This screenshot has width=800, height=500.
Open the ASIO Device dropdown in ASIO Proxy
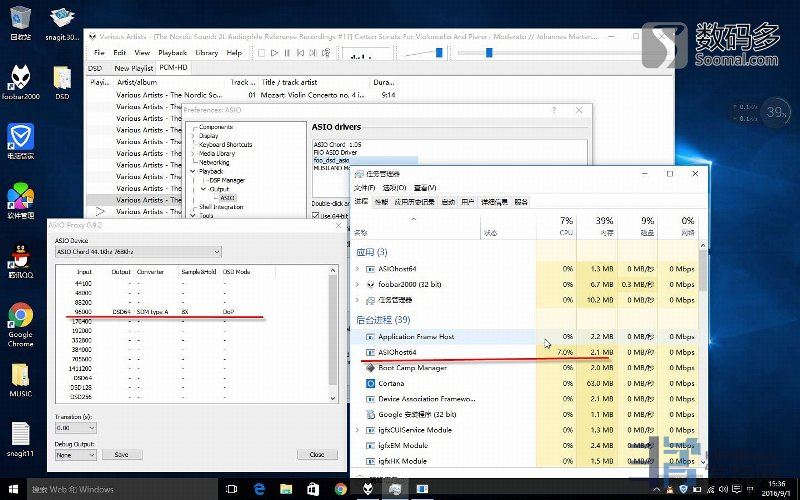click(138, 252)
